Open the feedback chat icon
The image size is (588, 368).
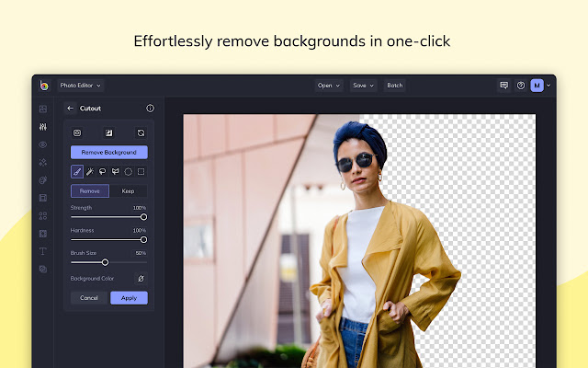click(504, 86)
